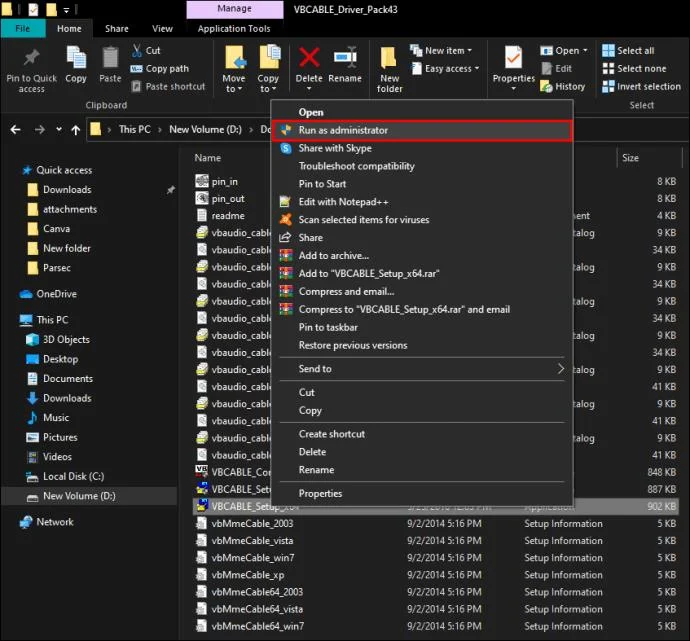Image resolution: width=690 pixels, height=641 pixels.
Task: Click This PC in the address breadcrumb
Action: click(x=135, y=129)
